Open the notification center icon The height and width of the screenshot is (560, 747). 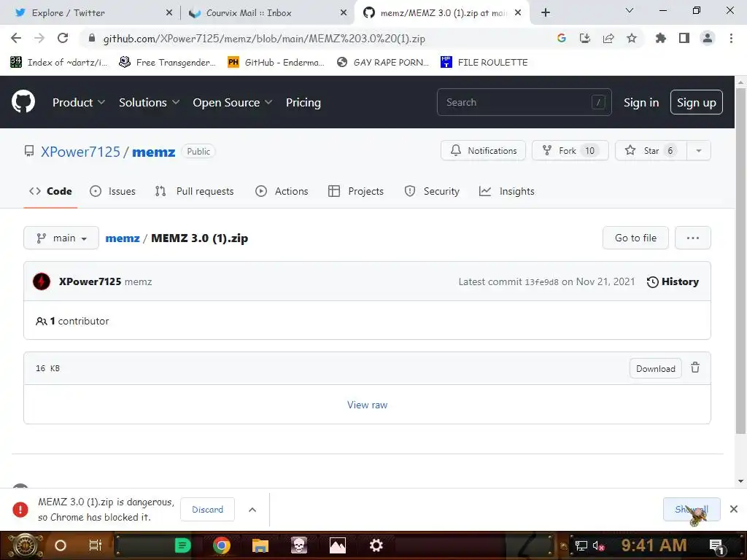click(716, 545)
